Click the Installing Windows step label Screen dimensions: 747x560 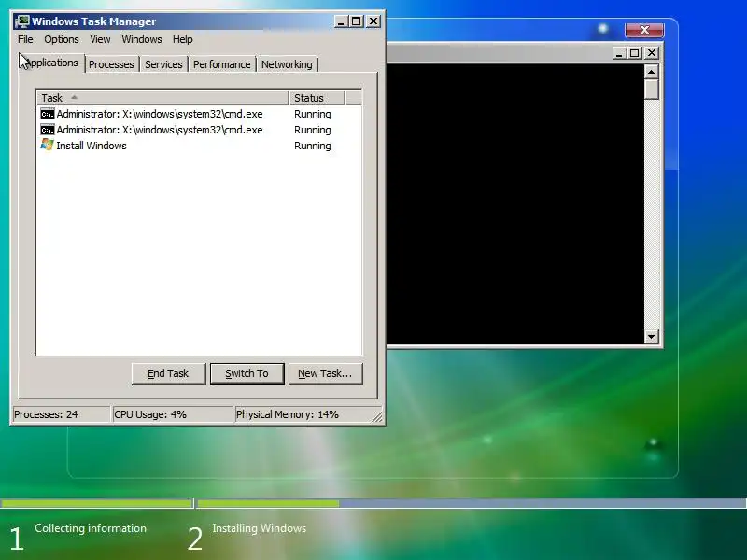click(x=260, y=528)
